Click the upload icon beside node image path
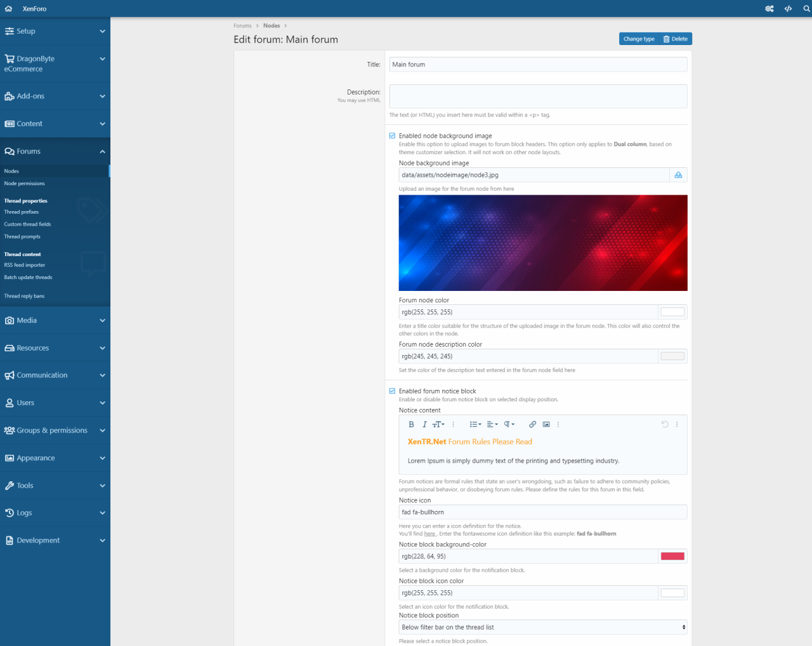The height and width of the screenshot is (646, 812). click(x=678, y=175)
